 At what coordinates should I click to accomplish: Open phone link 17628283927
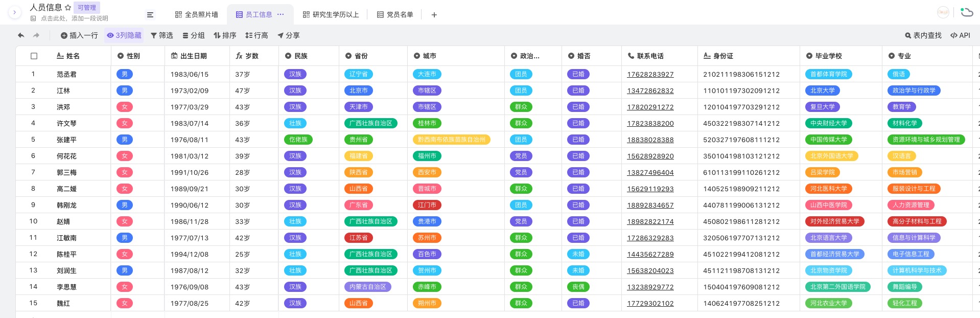click(x=650, y=74)
